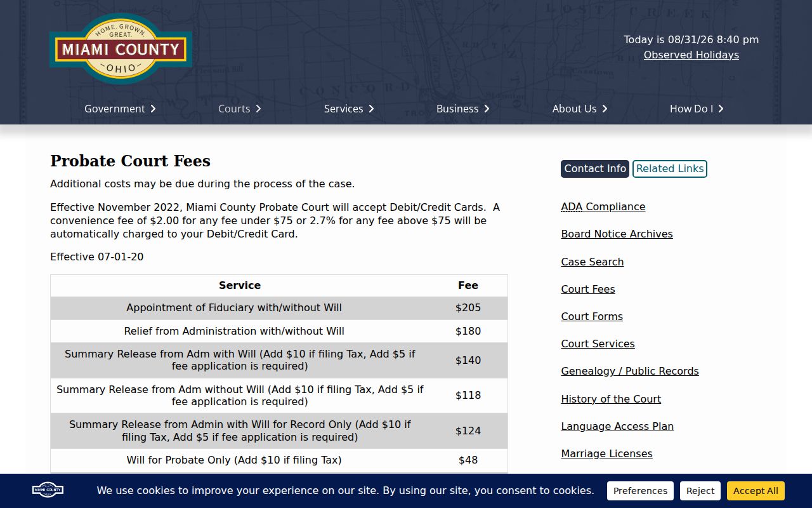
Task: Click the $48 fee cell
Action: click(x=468, y=460)
